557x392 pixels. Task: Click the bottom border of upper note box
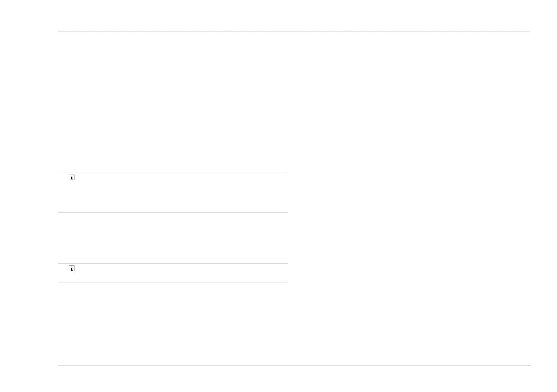(x=172, y=212)
